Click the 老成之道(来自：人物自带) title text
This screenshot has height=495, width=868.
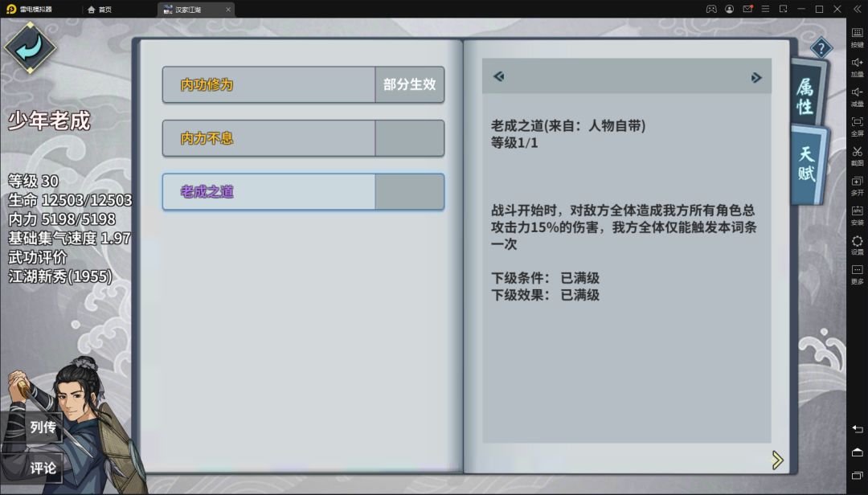tap(568, 125)
